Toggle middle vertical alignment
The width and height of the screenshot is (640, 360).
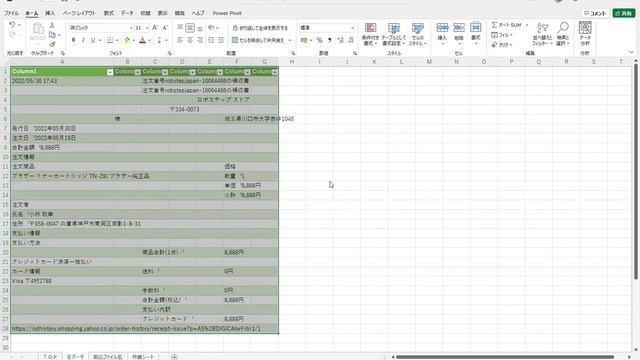(x=190, y=28)
